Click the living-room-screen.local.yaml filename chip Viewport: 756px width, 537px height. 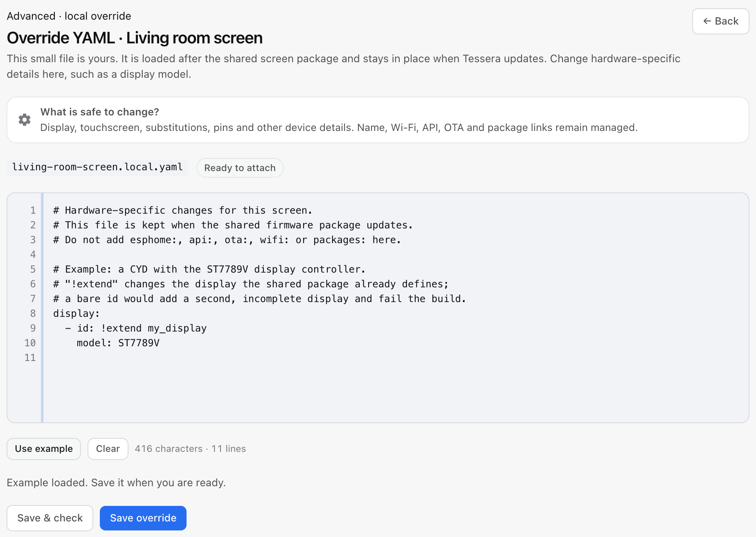pyautogui.click(x=97, y=167)
